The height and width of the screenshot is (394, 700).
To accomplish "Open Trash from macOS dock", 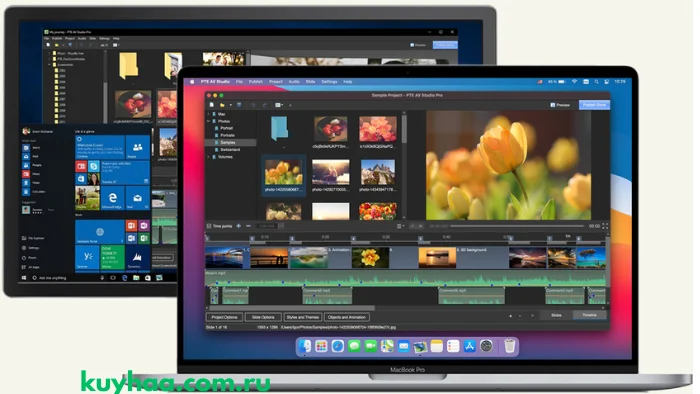I will (509, 346).
